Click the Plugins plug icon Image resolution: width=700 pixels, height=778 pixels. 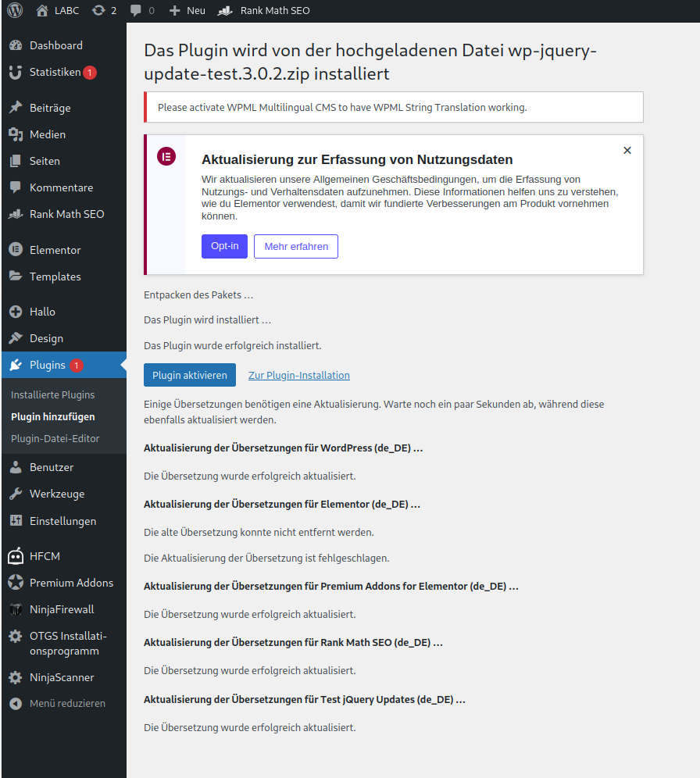tap(16, 365)
